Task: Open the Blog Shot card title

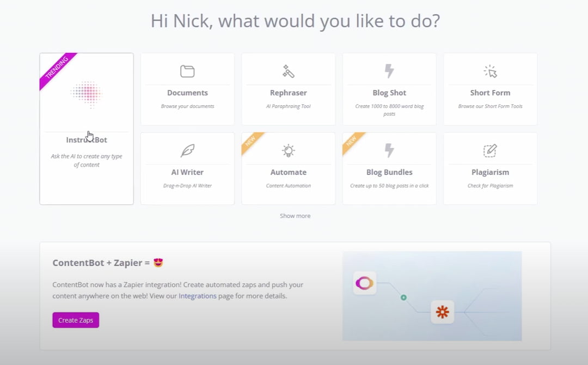Action: pyautogui.click(x=389, y=93)
